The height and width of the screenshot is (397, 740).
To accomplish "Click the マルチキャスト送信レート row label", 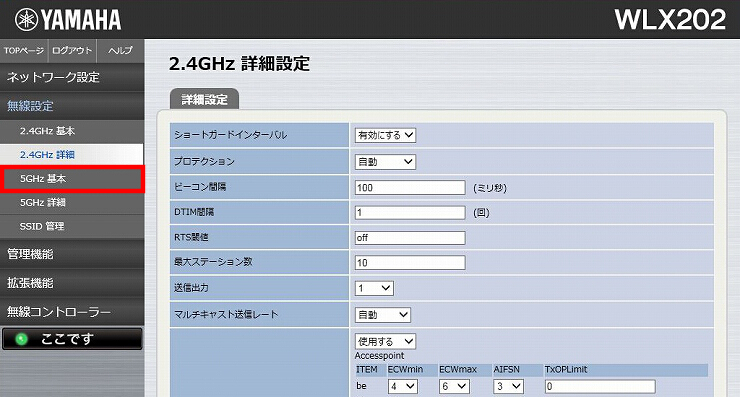I will 226,314.
